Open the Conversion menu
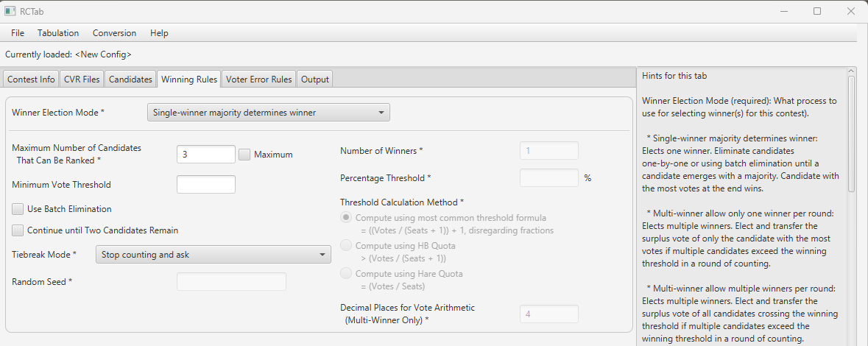This screenshot has width=868, height=346. tap(115, 33)
